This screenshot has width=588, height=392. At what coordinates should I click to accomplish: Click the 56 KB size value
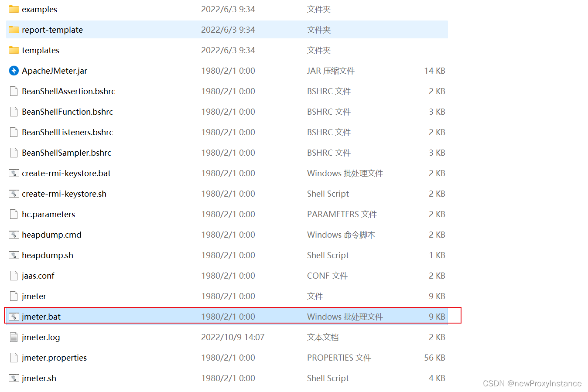coord(434,358)
